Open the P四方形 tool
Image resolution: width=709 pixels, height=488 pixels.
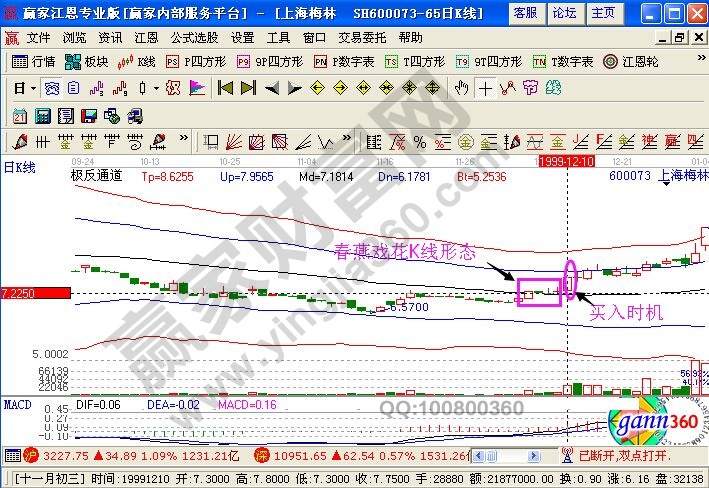196,62
